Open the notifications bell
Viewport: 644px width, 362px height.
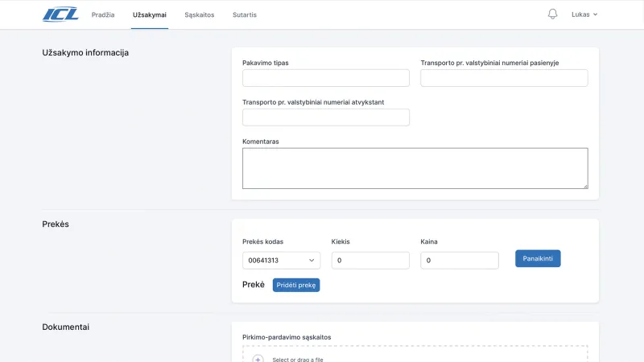pyautogui.click(x=552, y=14)
